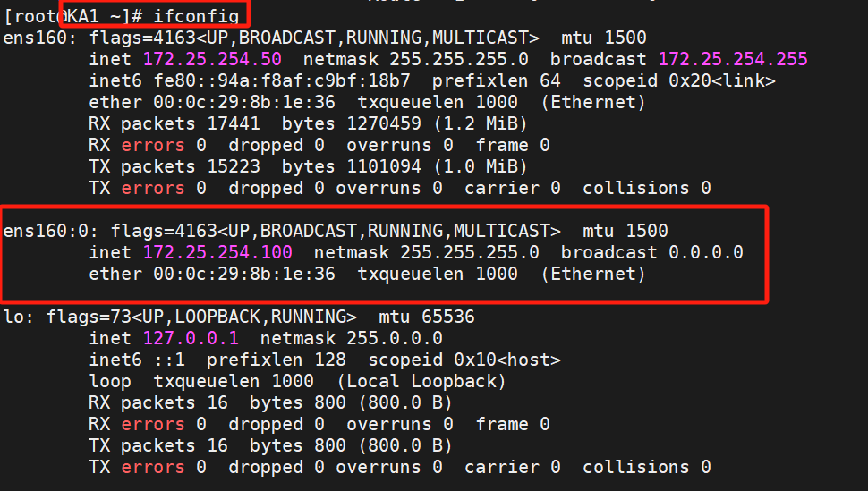Image resolution: width=868 pixels, height=491 pixels.
Task: Click broadcast value 0.0.0.0
Action: pyautogui.click(x=706, y=252)
